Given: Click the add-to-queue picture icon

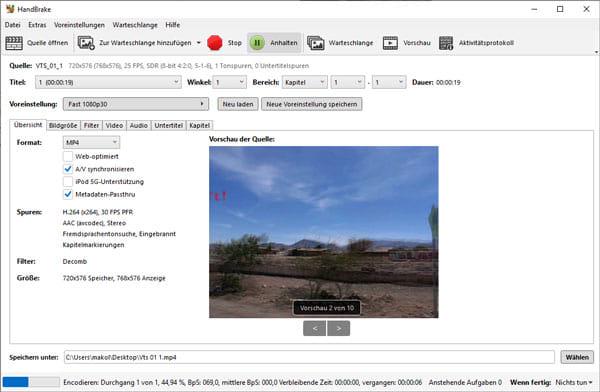Looking at the screenshot, I should coord(86,43).
